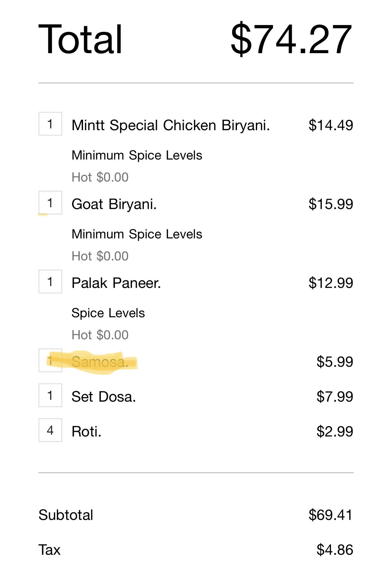This screenshot has height=571, width=392.
Task: Click the $5.99 Samosa price
Action: click(x=335, y=362)
